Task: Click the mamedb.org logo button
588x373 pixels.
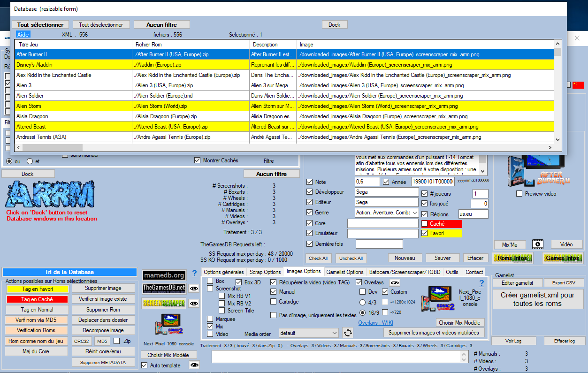Action: coord(164,275)
